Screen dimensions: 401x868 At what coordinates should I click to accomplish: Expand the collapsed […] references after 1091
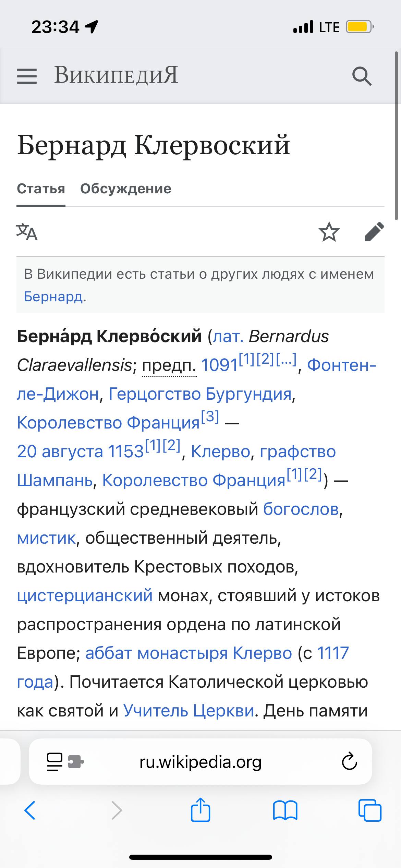[286, 359]
